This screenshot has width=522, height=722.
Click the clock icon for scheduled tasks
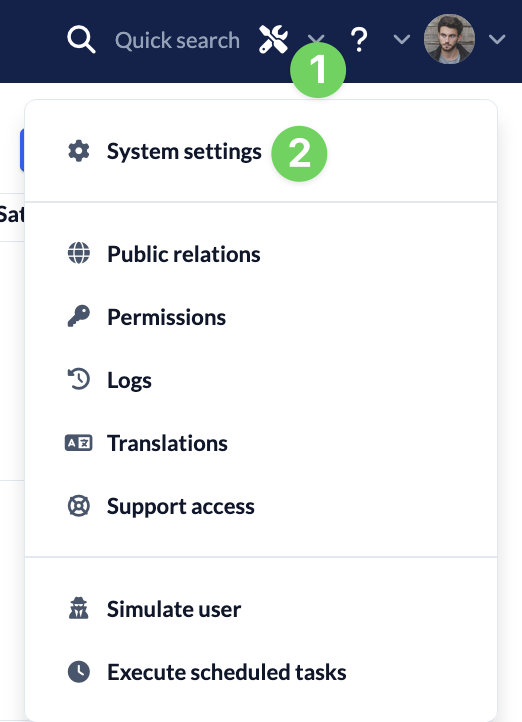pos(79,672)
